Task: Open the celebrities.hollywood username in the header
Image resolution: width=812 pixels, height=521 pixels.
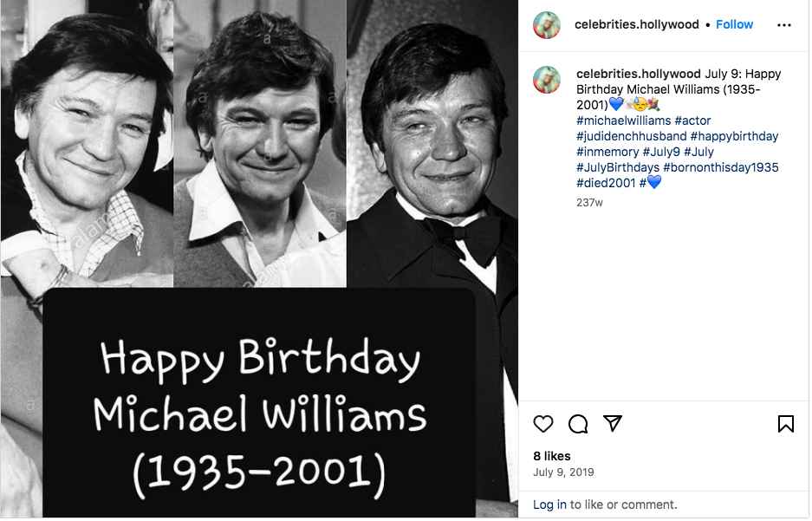Action: (x=636, y=24)
